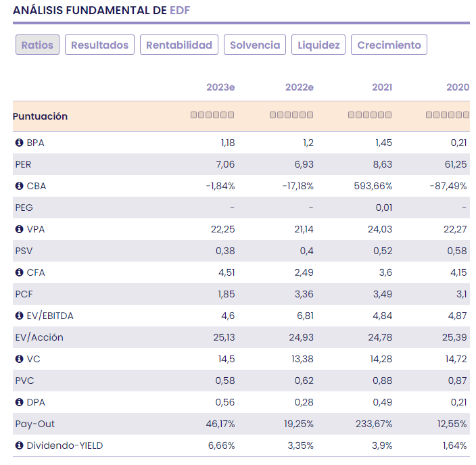Open the CFA info icon
The image size is (476, 465).
(19, 272)
